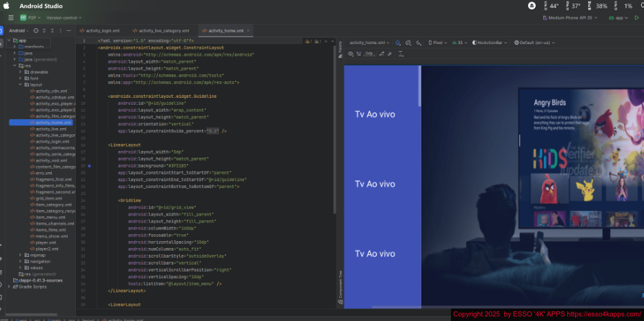Open the Version control dropdown
This screenshot has height=321, width=644.
[64, 18]
